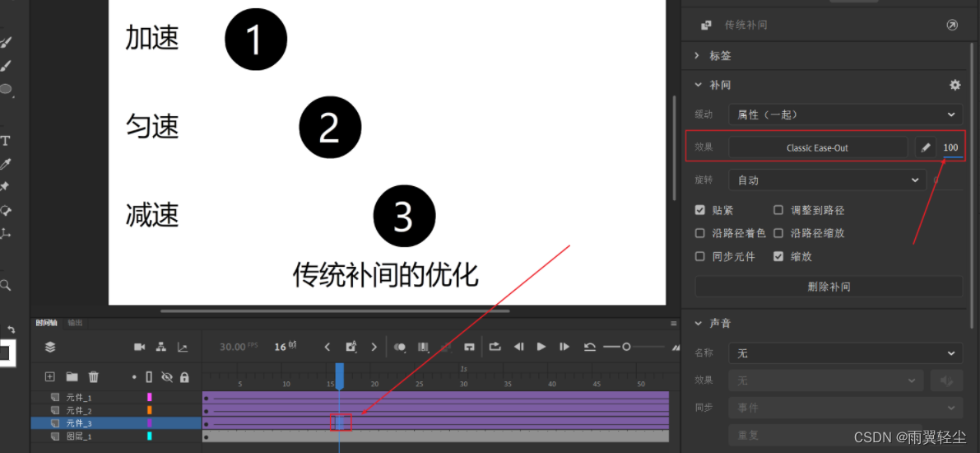Click the timeline undo/rewind arrow

(x=589, y=347)
